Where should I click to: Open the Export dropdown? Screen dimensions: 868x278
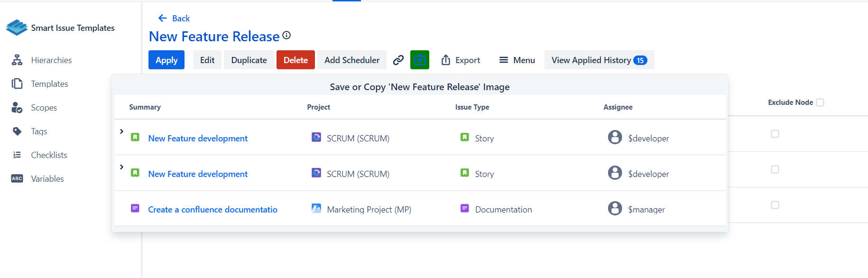(x=461, y=60)
